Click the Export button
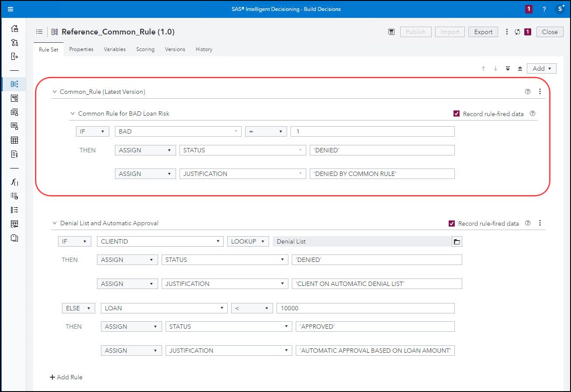 483,32
